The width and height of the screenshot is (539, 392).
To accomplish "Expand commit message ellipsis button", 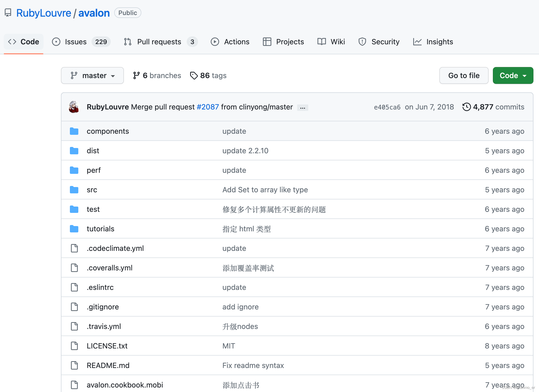I will [x=302, y=108].
